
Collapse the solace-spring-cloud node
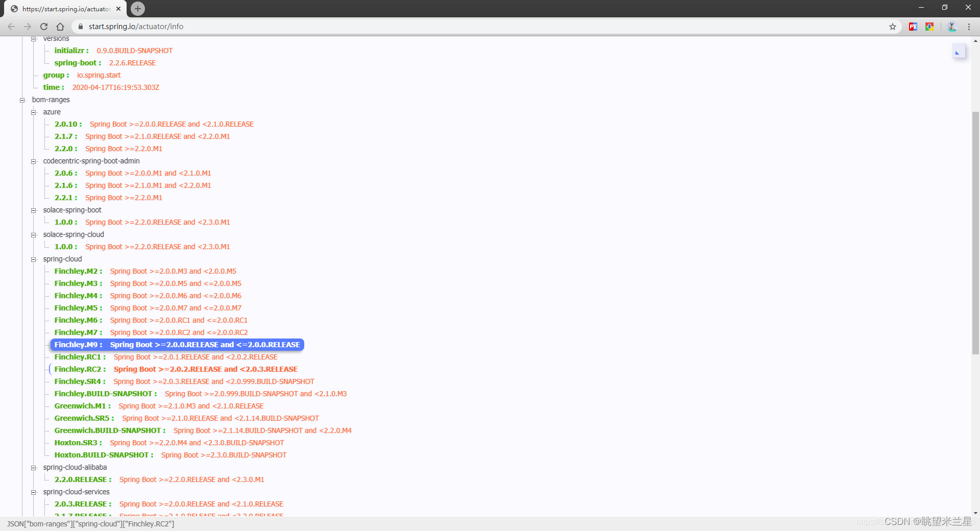coord(34,235)
